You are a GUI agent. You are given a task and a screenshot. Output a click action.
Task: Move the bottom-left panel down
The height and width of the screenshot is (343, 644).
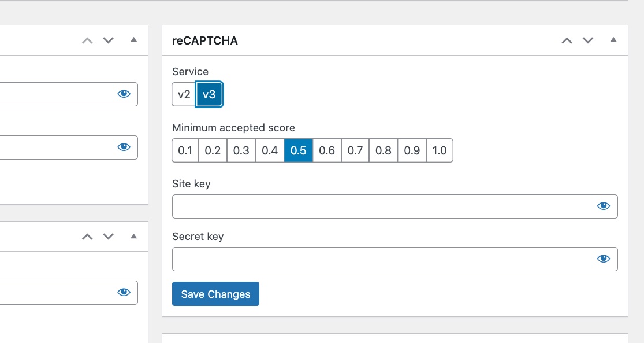click(108, 237)
